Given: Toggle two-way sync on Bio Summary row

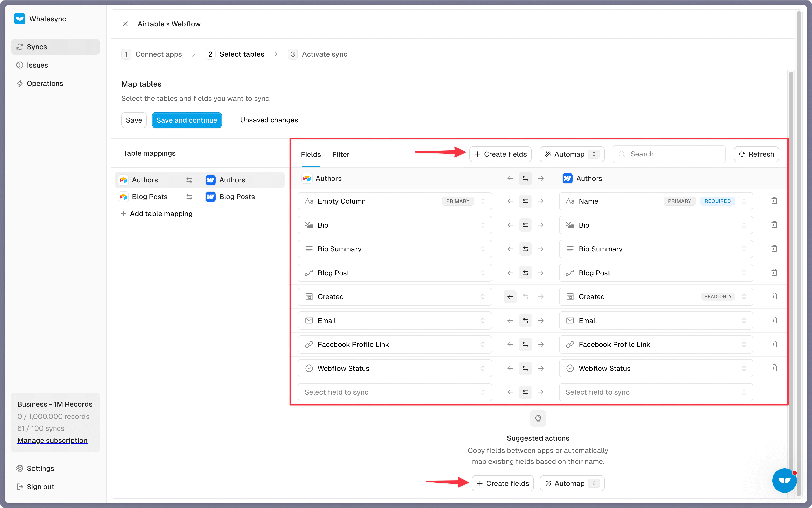Looking at the screenshot, I should [526, 249].
